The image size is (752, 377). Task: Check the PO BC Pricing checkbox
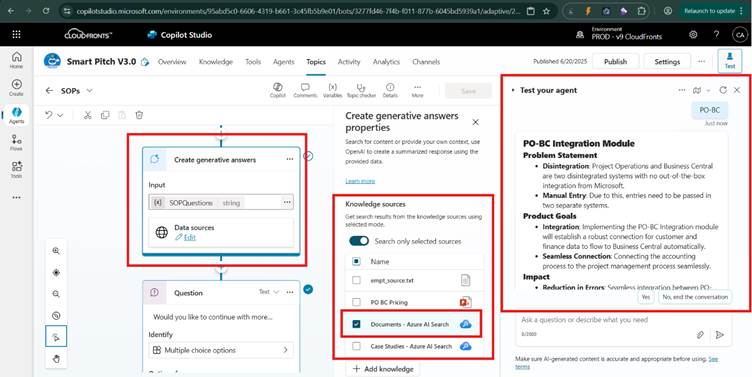pos(356,302)
